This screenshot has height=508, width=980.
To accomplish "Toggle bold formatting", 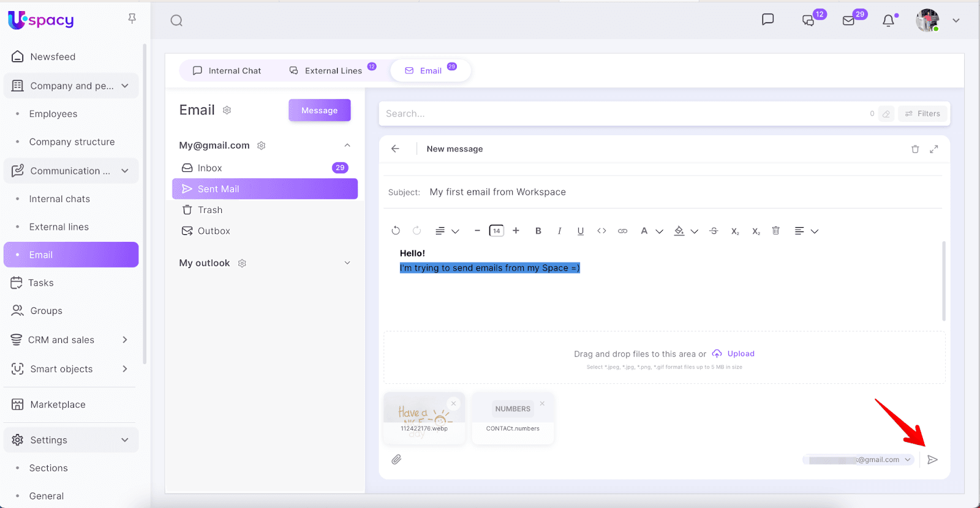I will click(538, 231).
